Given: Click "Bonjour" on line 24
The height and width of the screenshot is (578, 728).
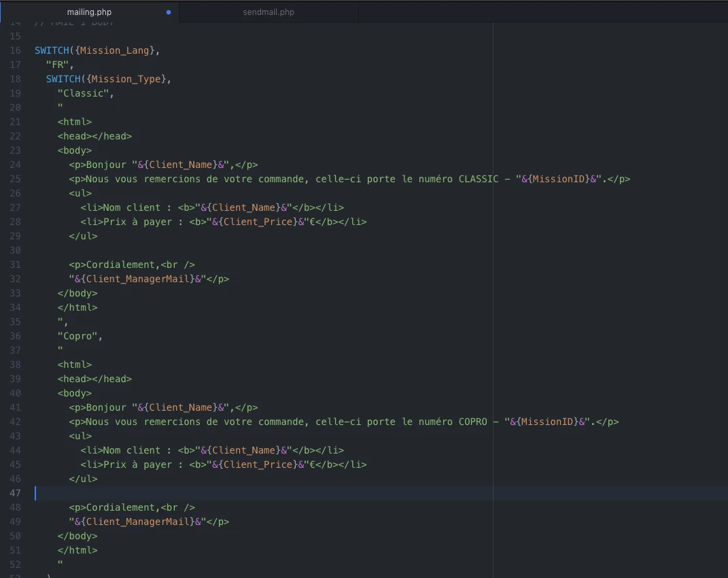Looking at the screenshot, I should pos(106,165).
